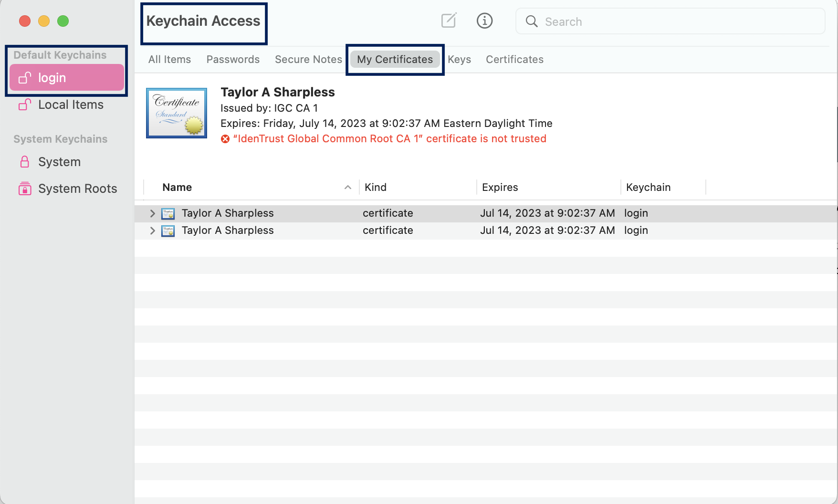Select the Local Items keychain

(x=70, y=105)
